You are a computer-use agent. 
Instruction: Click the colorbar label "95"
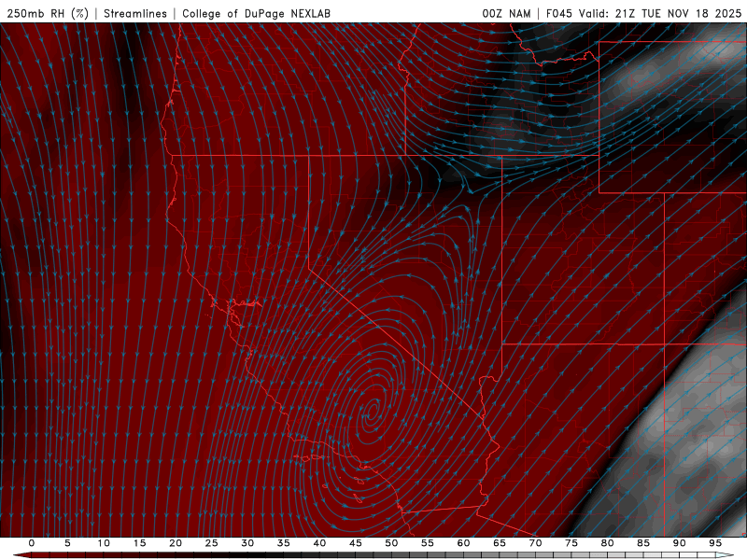(715, 543)
